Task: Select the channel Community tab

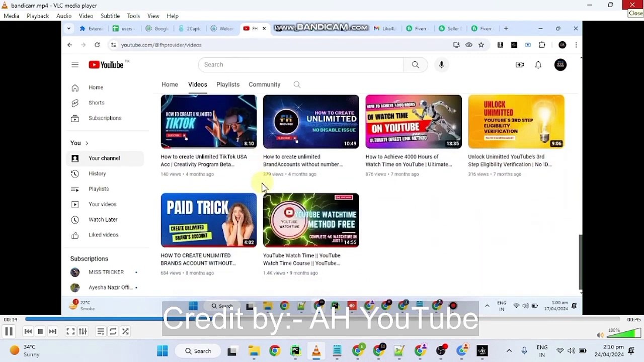Action: point(264,84)
